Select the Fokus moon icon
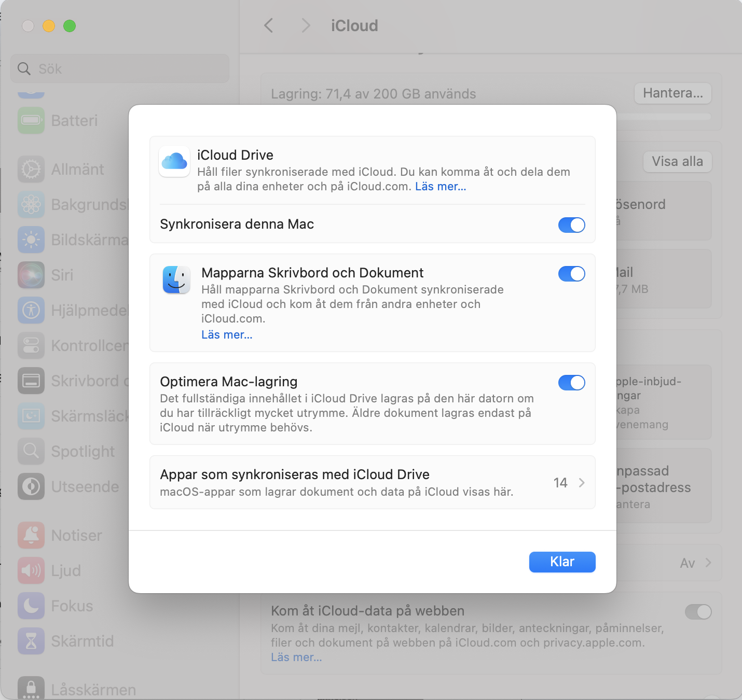 tap(31, 606)
